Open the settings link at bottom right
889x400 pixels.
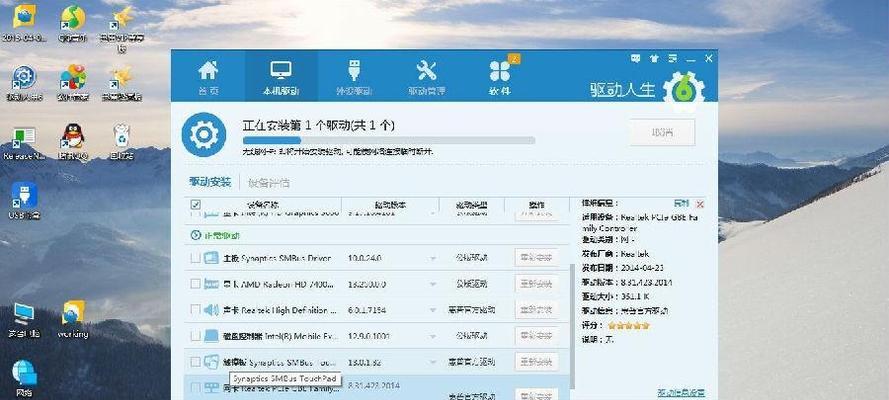pyautogui.click(x=681, y=392)
